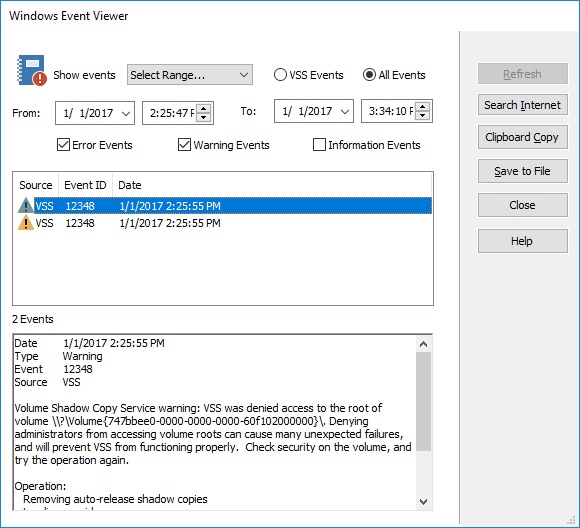Click the details pane scrollbar thumb

424,401
